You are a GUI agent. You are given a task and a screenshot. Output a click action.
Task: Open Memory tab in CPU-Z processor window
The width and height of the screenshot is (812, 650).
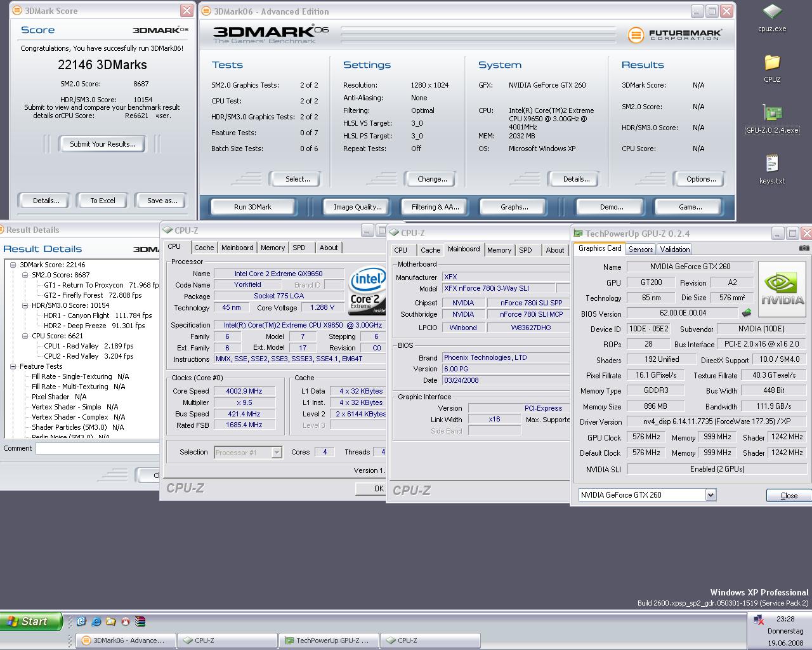click(273, 248)
